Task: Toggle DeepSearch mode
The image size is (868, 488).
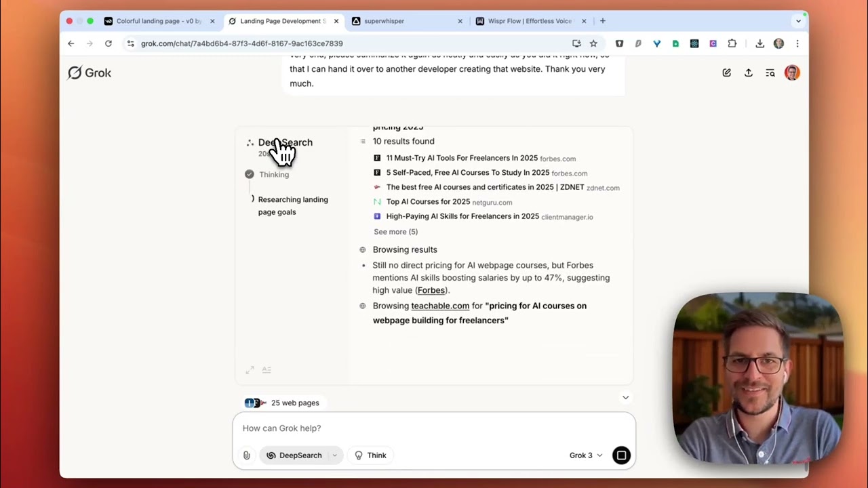Action: click(x=294, y=455)
